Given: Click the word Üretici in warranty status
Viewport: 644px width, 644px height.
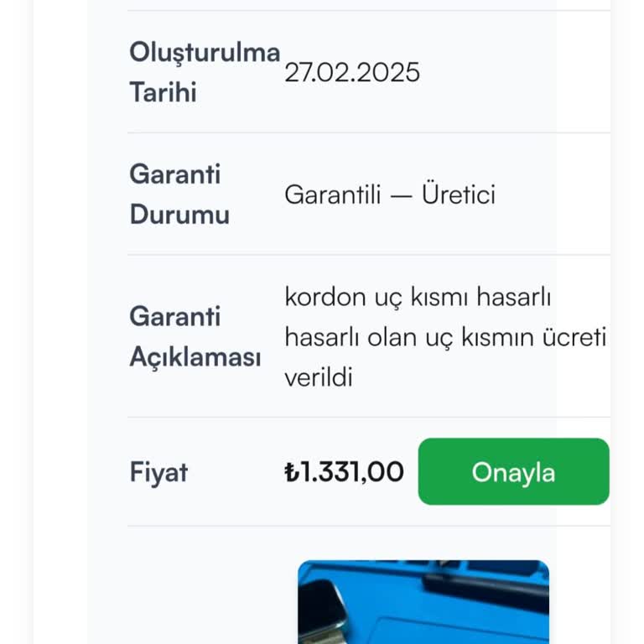Looking at the screenshot, I should coord(459,195).
